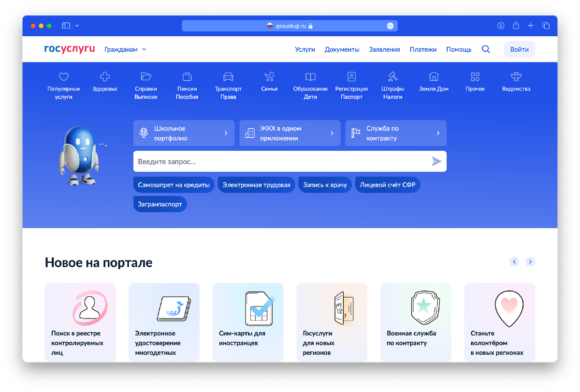Click the Safari downloads icon
The height and width of the screenshot is (392, 580).
(x=501, y=26)
